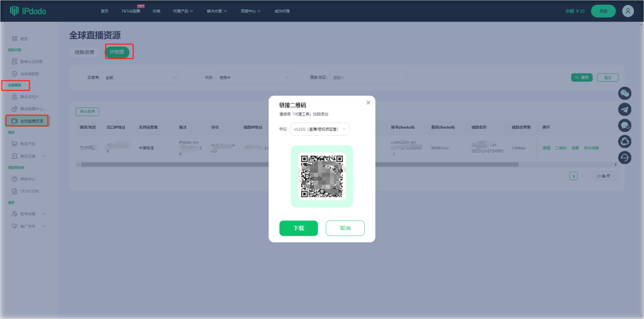Image resolution: width=644 pixels, height=319 pixels.
Task: Open TikTok直播 in the top navigation
Action: pyautogui.click(x=131, y=11)
